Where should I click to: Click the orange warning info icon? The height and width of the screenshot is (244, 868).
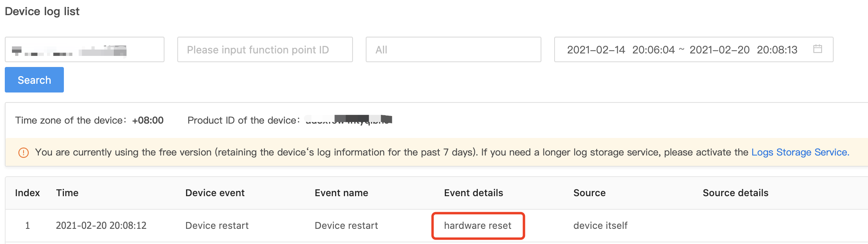pos(24,153)
